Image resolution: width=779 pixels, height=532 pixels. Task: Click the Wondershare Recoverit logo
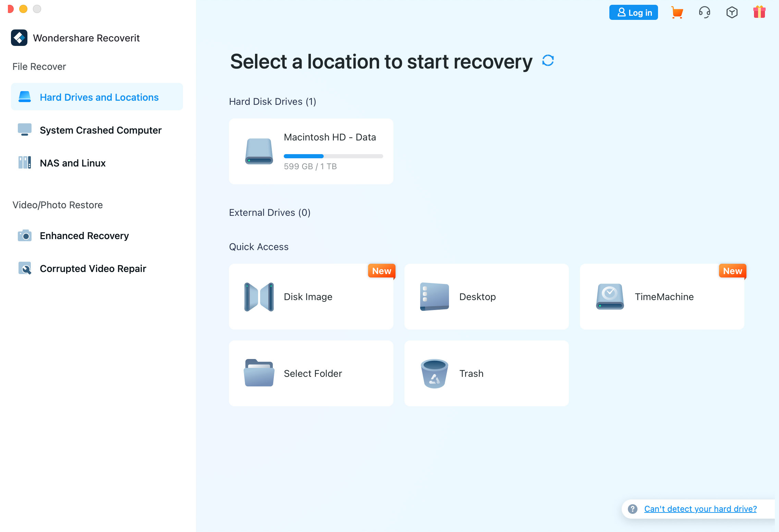click(x=19, y=38)
